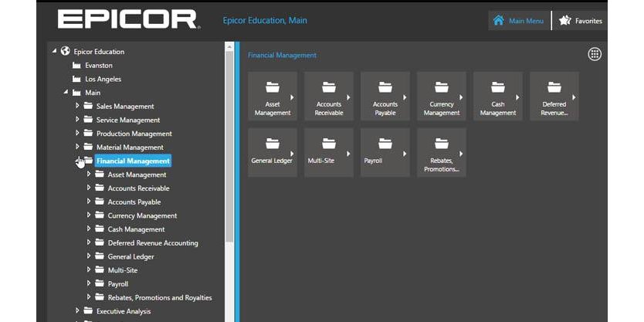This screenshot has width=644, height=322.
Task: Collapse the Main company node
Action: (x=66, y=93)
